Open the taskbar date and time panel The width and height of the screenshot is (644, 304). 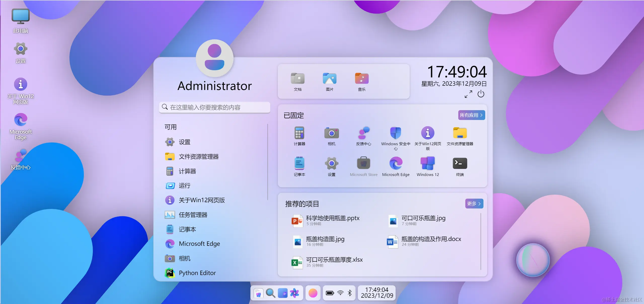pyautogui.click(x=377, y=293)
